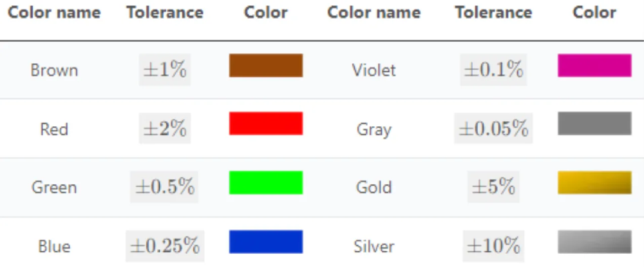Select the red color swatch
Screen dimensions: 644x268
coord(265,124)
